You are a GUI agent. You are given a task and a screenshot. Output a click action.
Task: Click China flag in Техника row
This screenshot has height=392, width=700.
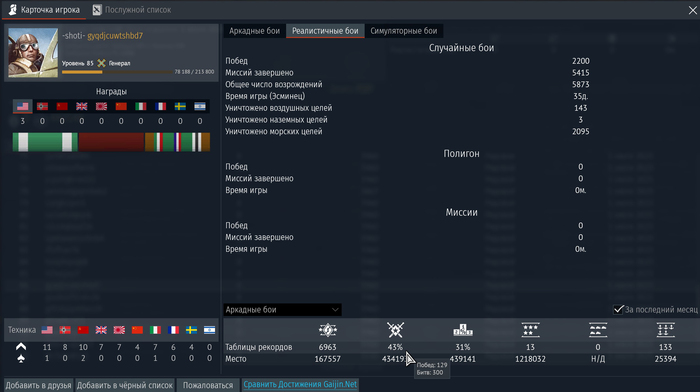(137, 330)
